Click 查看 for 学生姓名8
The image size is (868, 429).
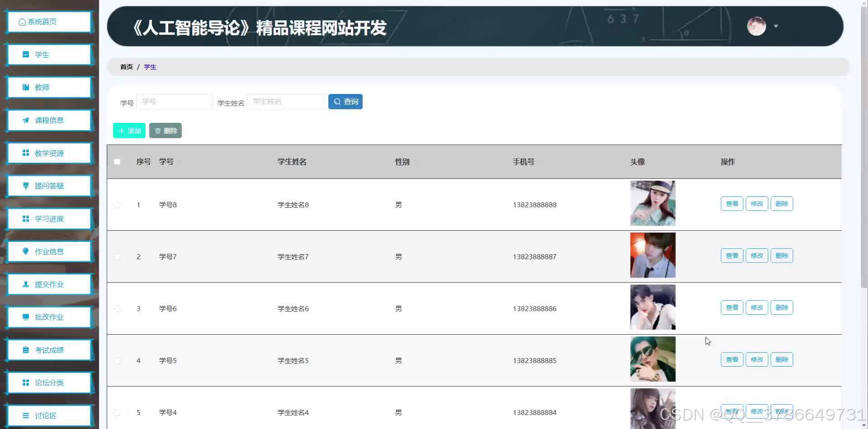click(x=732, y=204)
